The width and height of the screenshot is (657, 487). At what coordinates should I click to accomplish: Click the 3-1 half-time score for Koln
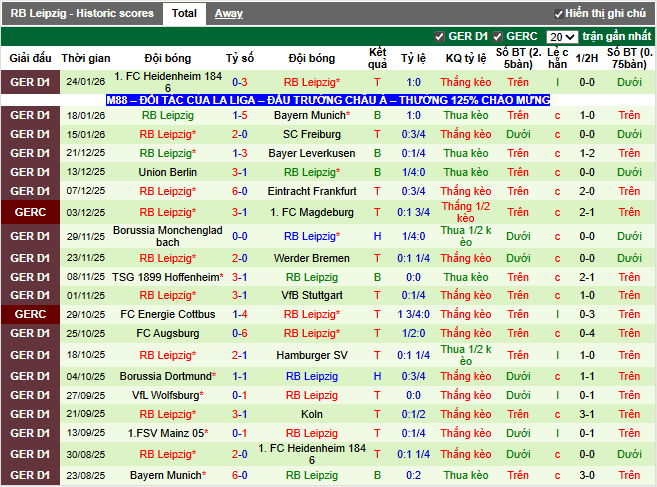587,414
